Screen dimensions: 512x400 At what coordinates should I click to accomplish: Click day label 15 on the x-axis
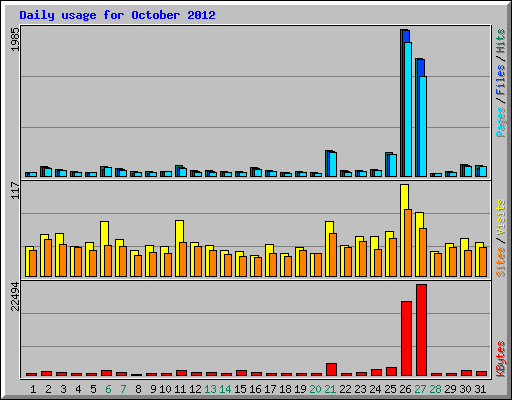240,389
